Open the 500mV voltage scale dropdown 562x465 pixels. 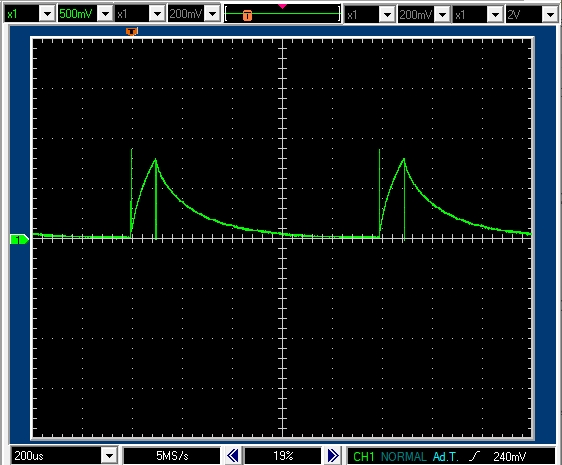point(105,14)
